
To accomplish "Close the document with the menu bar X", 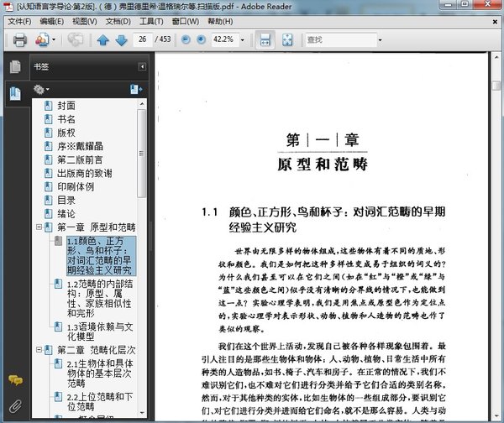I will (495, 22).
